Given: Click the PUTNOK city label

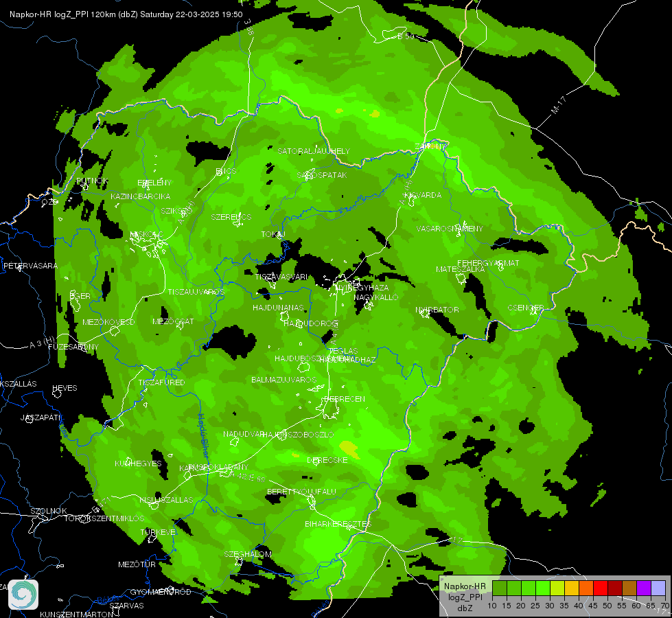Looking at the screenshot, I should tap(92, 181).
